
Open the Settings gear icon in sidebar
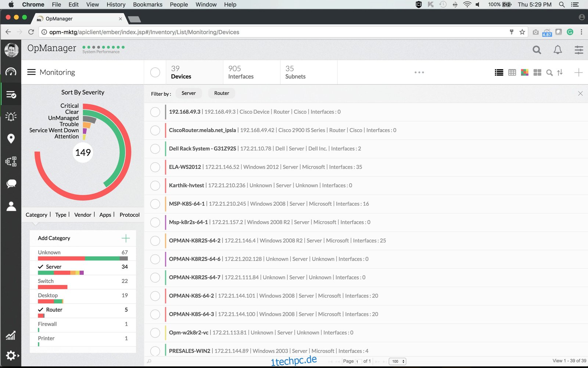click(x=11, y=355)
